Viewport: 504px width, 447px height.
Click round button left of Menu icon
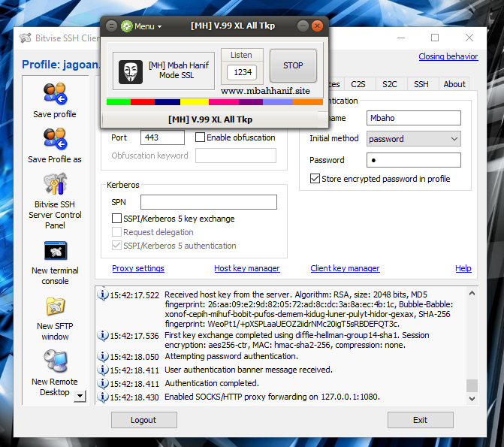pyautogui.click(x=111, y=26)
